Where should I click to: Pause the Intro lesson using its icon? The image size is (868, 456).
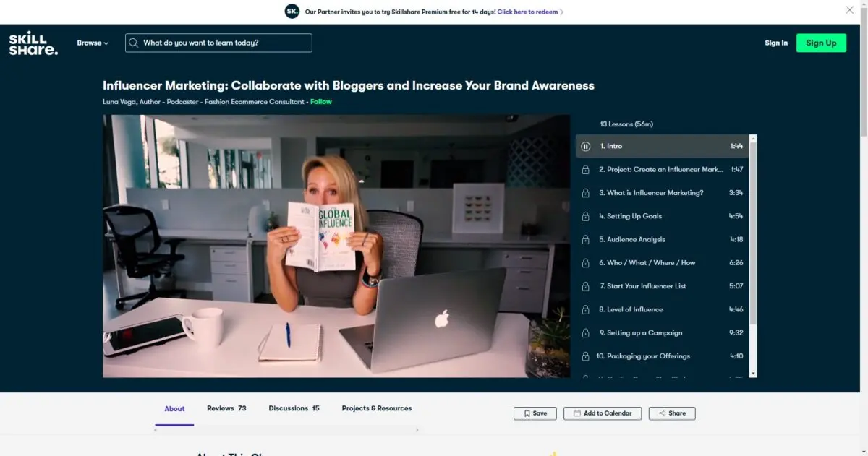[586, 147]
